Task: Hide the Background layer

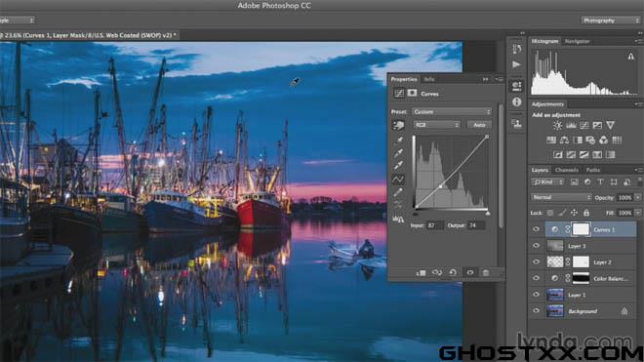Action: coord(536,310)
